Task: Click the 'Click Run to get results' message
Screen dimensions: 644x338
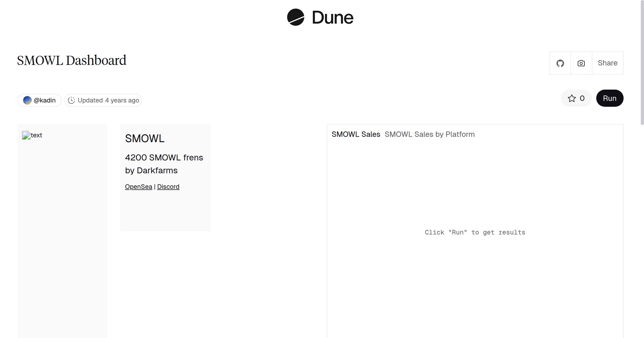Action: 475,232
